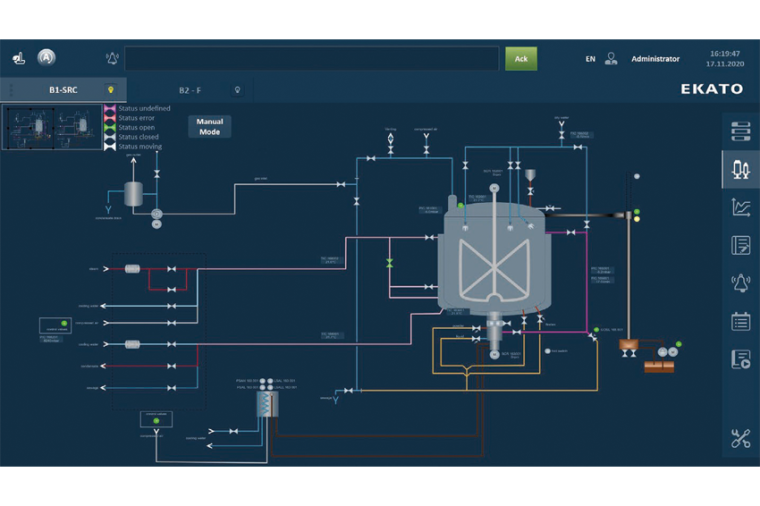The image size is (760, 506).
Task: Open the tools and wrench settings
Action: click(x=740, y=437)
